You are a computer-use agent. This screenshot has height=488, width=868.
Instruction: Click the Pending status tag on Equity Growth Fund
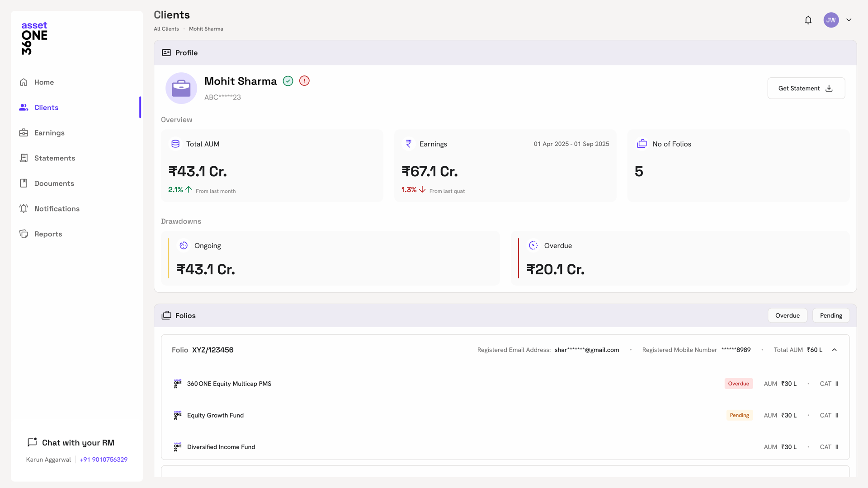[740, 415]
